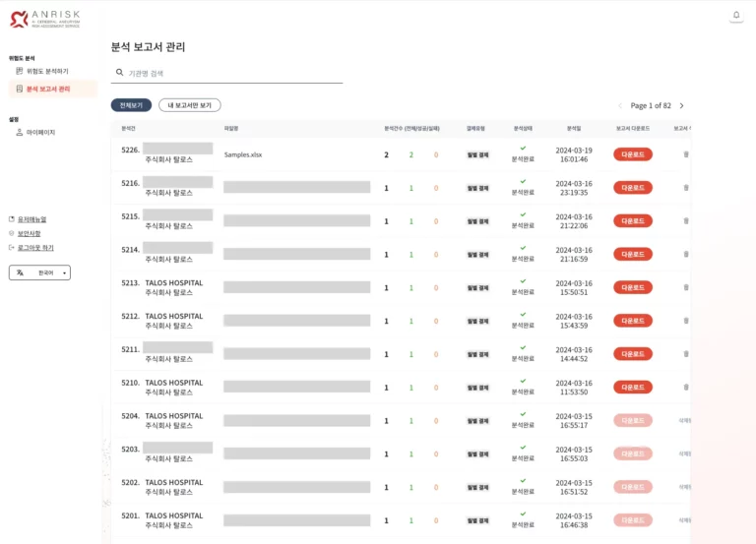Select the 전체보기 filter toggle
This screenshot has width=756, height=544.
[x=131, y=105]
